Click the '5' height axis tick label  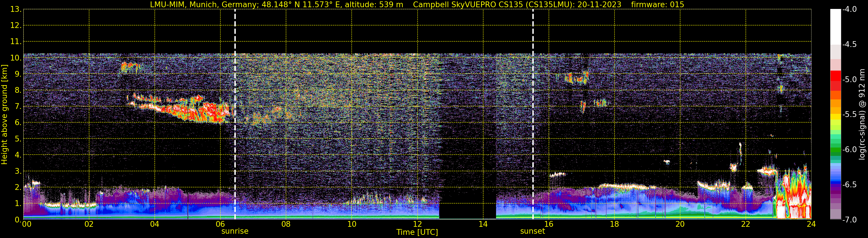(18, 139)
